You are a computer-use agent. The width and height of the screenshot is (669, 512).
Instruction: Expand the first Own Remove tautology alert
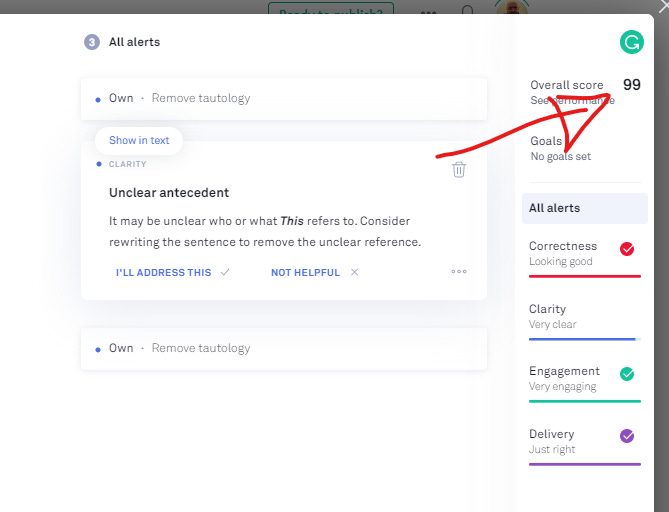(284, 99)
